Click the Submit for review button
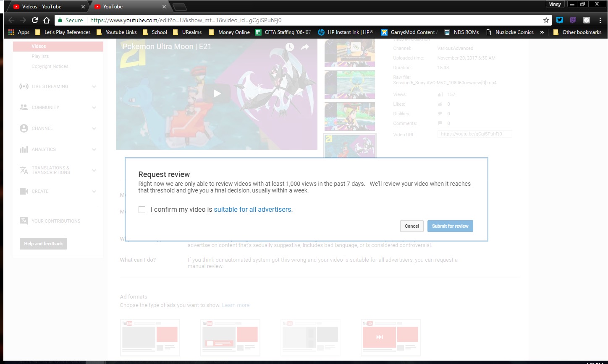The width and height of the screenshot is (608, 364). [450, 226]
